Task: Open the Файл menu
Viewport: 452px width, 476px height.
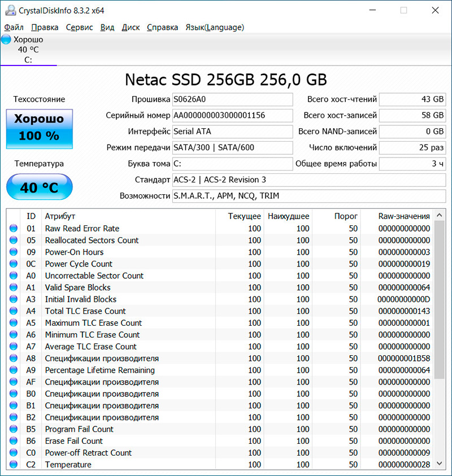Action: pyautogui.click(x=14, y=27)
